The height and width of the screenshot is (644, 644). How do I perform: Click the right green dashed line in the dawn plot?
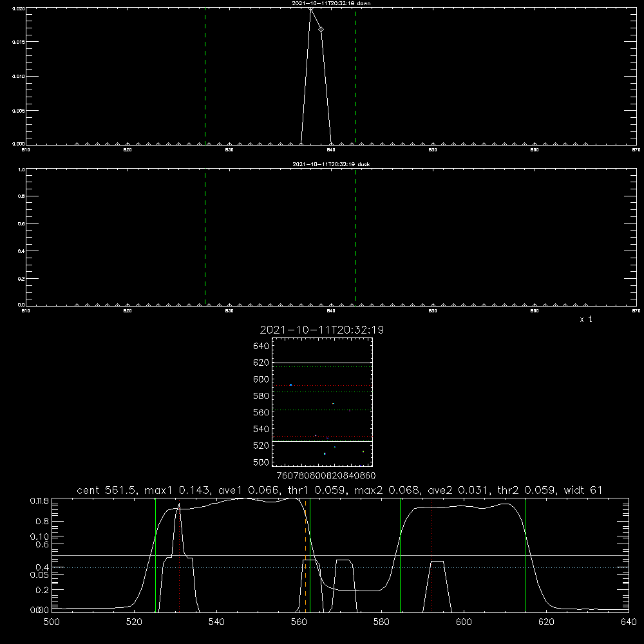click(x=355, y=76)
